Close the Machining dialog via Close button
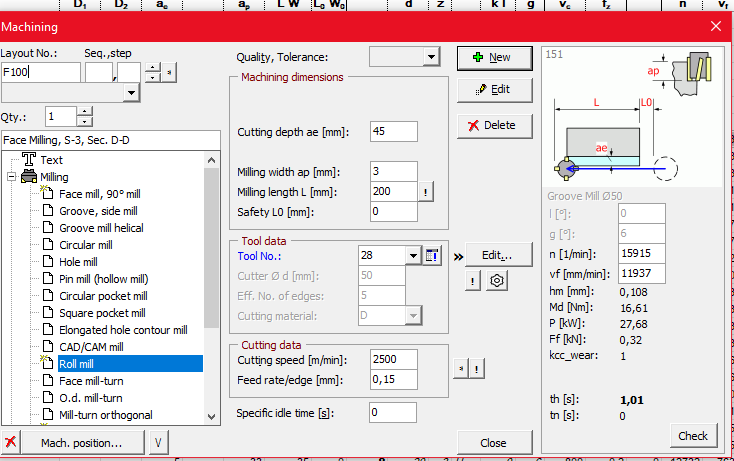734x461 pixels. [x=494, y=443]
